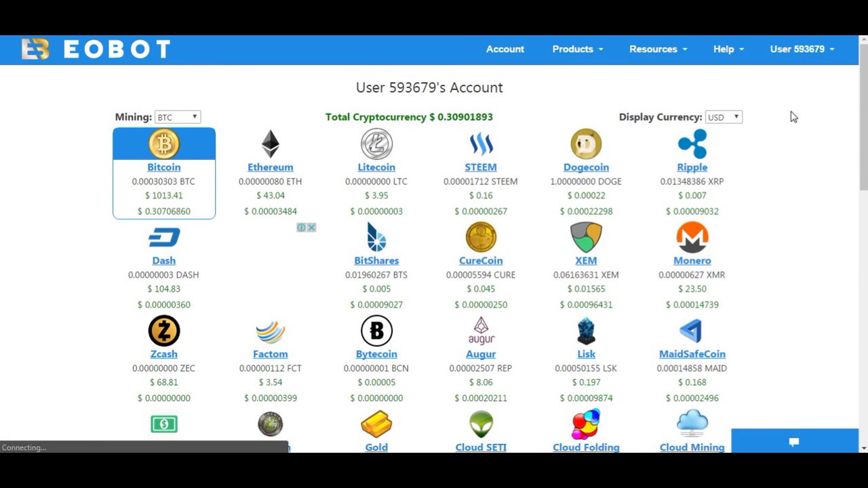Open the chat widget button
Viewport: 868px width, 488px height.
pos(795,441)
